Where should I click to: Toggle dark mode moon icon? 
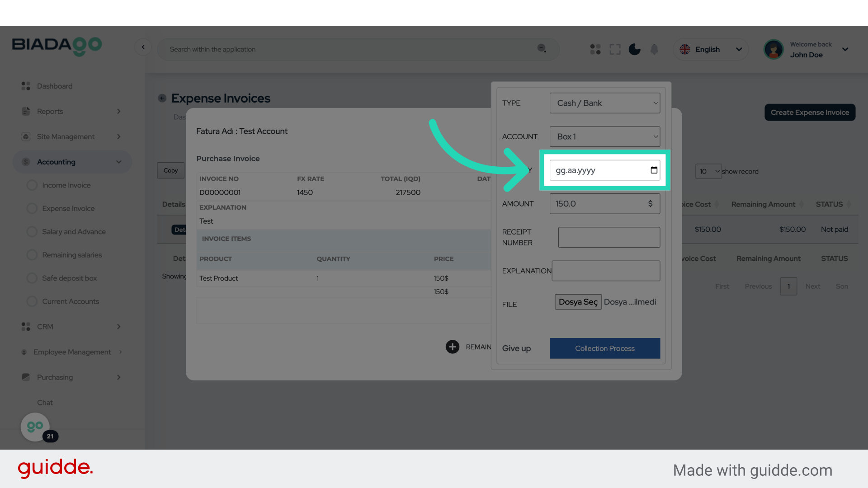[x=634, y=49]
